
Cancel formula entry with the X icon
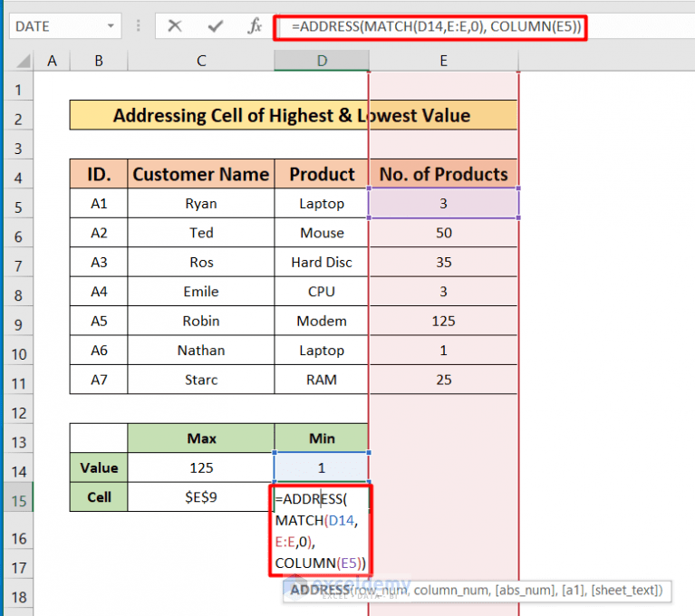pyautogui.click(x=175, y=26)
